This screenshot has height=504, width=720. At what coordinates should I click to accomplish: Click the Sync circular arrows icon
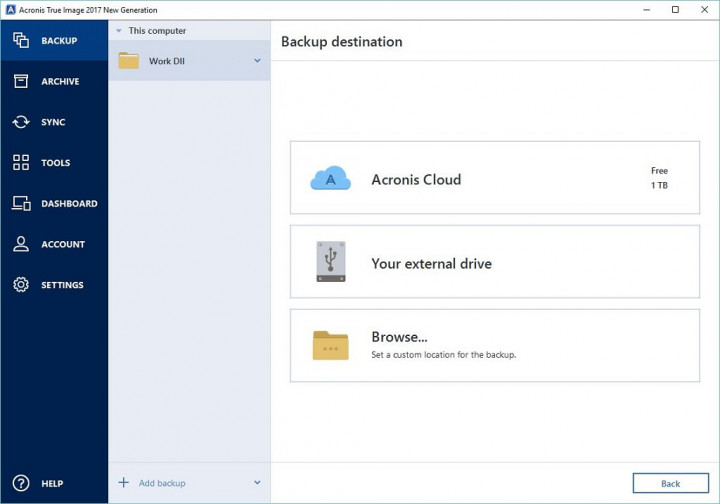pyautogui.click(x=21, y=122)
